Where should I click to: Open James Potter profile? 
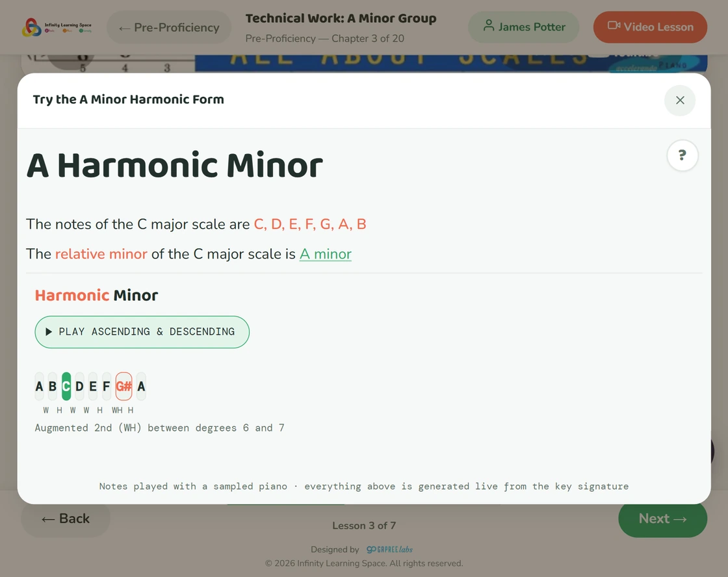(524, 27)
